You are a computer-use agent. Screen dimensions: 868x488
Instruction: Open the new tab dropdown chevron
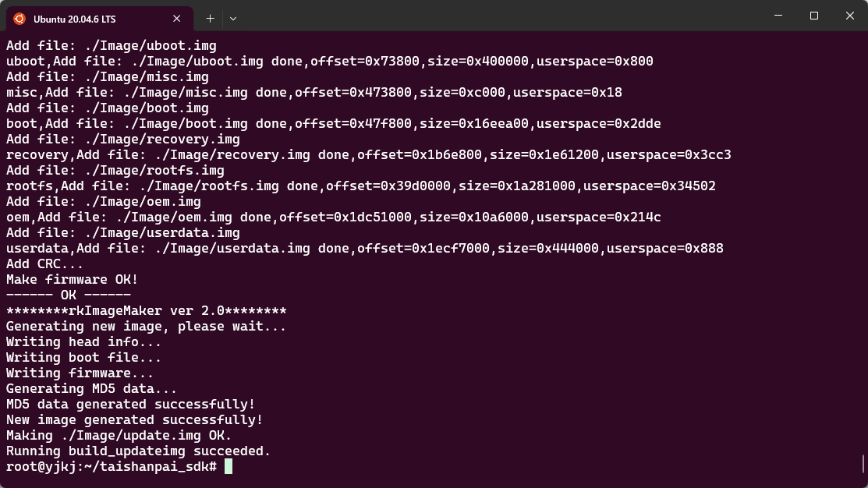coord(232,18)
